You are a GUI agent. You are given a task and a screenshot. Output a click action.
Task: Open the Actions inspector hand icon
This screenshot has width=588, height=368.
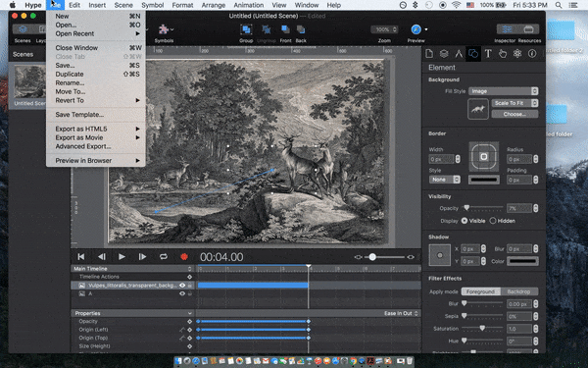click(503, 54)
